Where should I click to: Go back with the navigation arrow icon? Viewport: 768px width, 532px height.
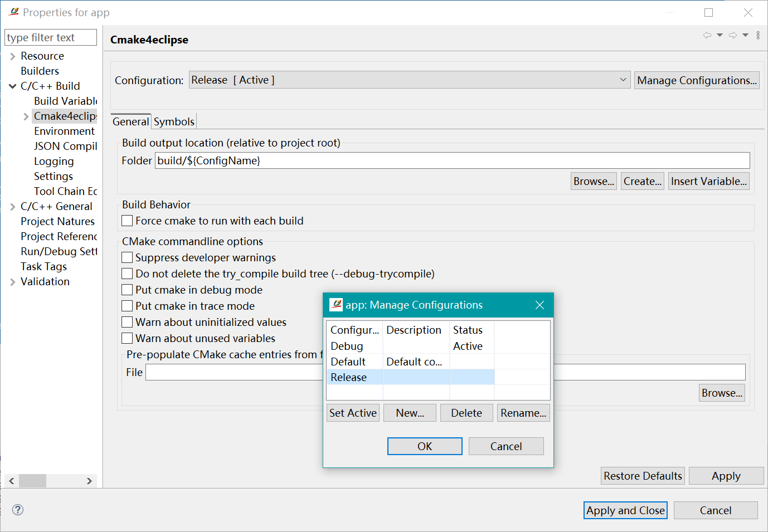(x=707, y=35)
